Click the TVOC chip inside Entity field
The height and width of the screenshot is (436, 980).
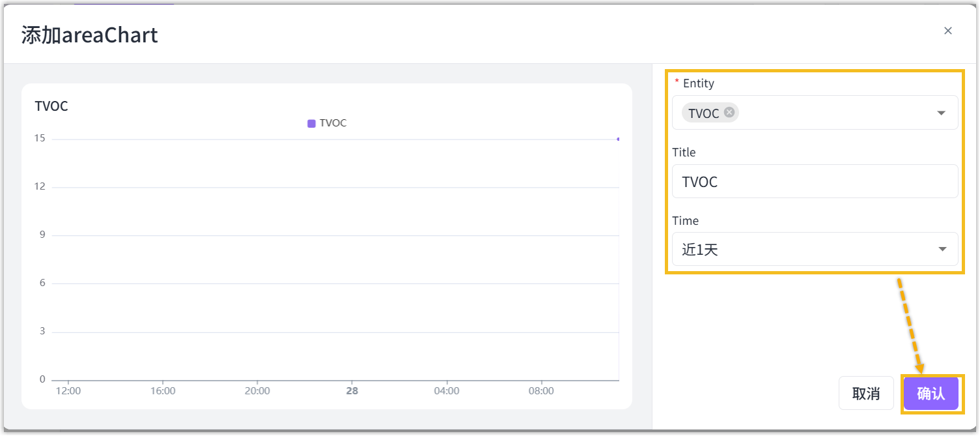tap(703, 113)
